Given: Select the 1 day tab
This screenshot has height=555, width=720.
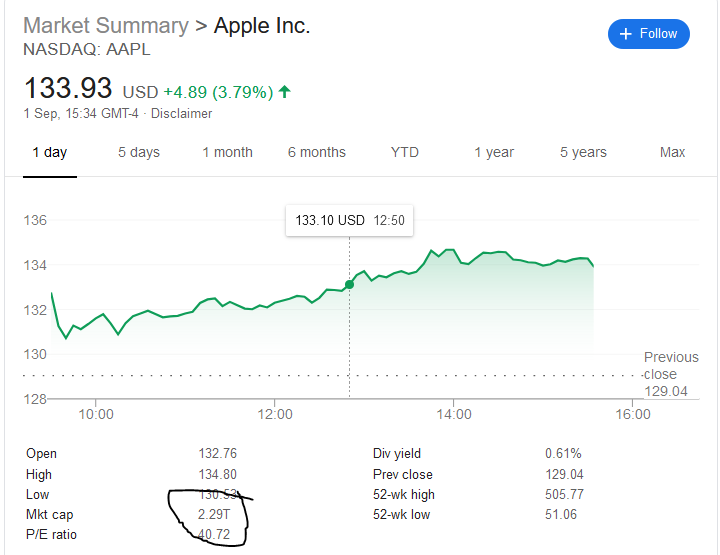Looking at the screenshot, I should tap(49, 152).
